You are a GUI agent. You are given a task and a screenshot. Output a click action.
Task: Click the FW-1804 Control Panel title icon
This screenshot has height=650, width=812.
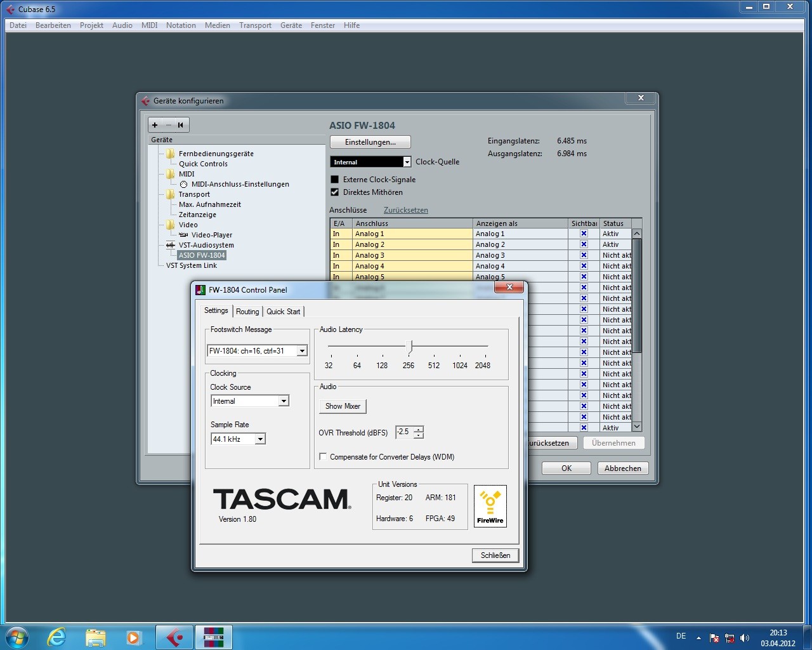click(201, 290)
